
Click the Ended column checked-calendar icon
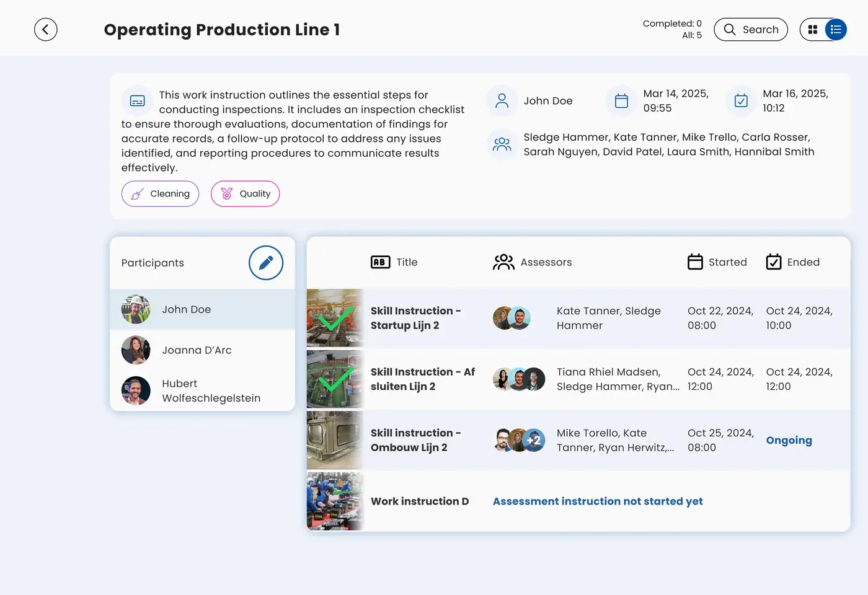tap(774, 262)
